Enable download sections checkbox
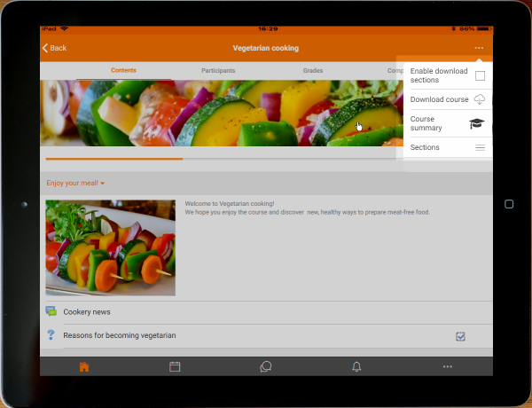This screenshot has height=408, width=532. [x=480, y=75]
